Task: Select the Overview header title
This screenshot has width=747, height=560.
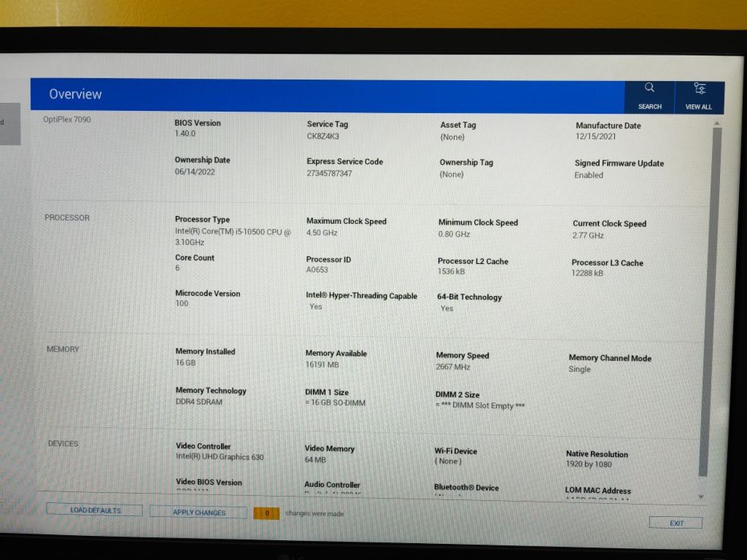Action: 75,94
